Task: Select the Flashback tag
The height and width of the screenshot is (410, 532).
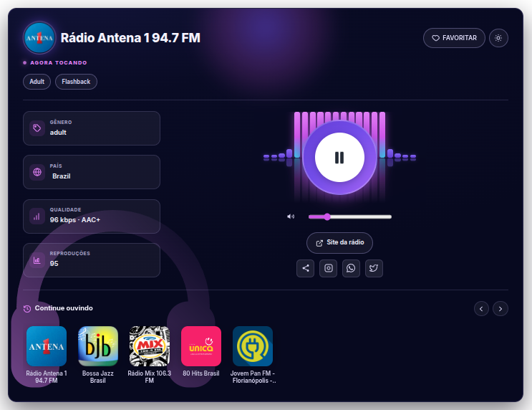Action: [76, 82]
